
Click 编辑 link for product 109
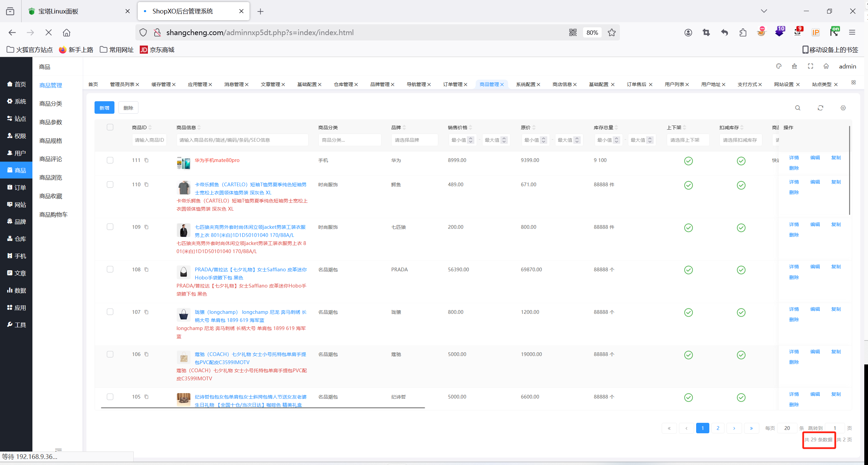point(815,224)
